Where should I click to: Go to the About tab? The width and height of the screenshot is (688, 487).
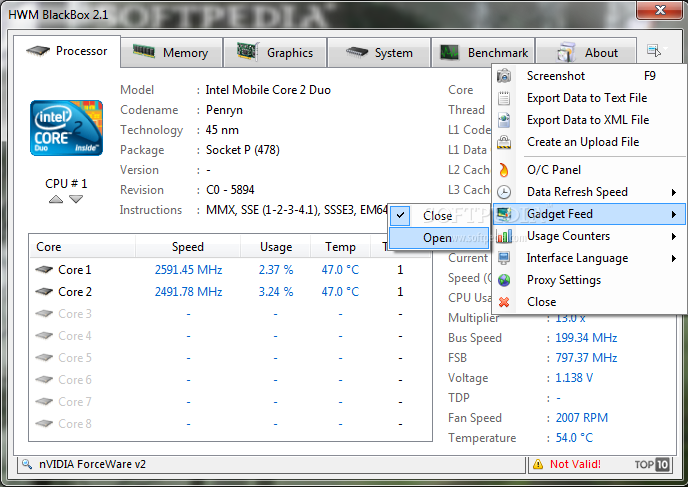tap(586, 52)
